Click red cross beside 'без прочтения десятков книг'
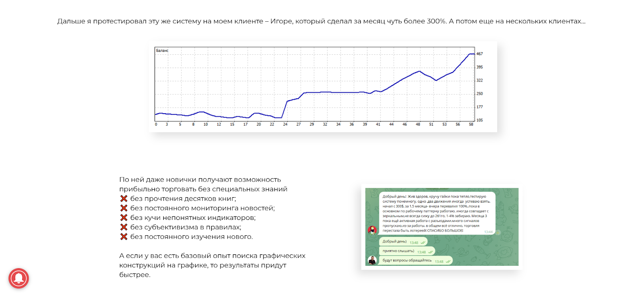The width and height of the screenshot is (644, 294). tap(124, 199)
